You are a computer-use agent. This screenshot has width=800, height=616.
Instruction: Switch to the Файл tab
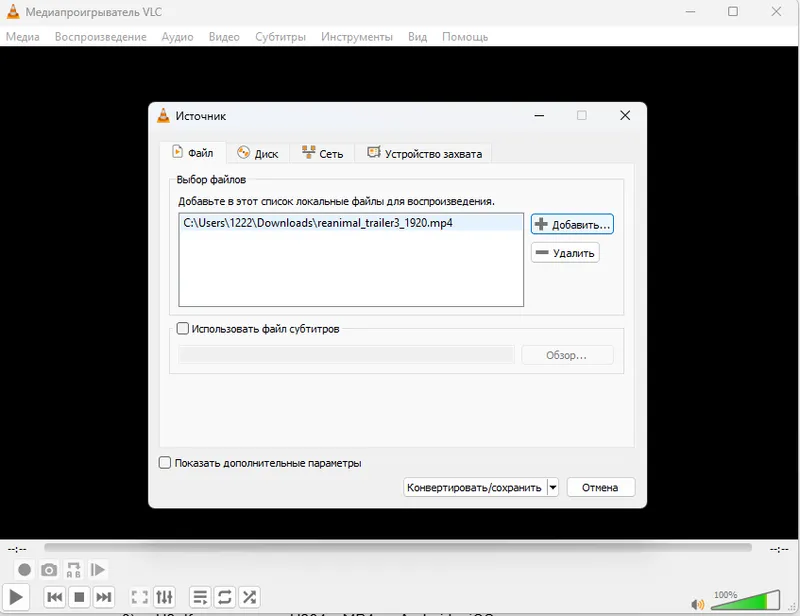point(192,153)
